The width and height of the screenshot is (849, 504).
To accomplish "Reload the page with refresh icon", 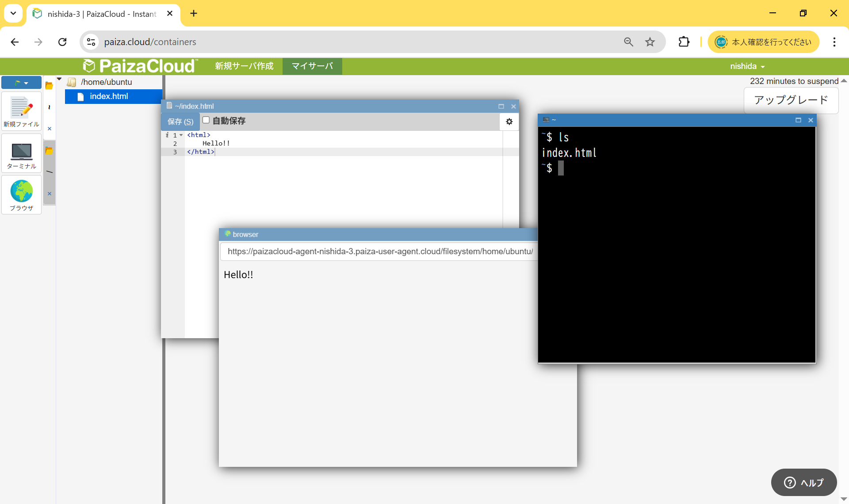I will pos(62,42).
